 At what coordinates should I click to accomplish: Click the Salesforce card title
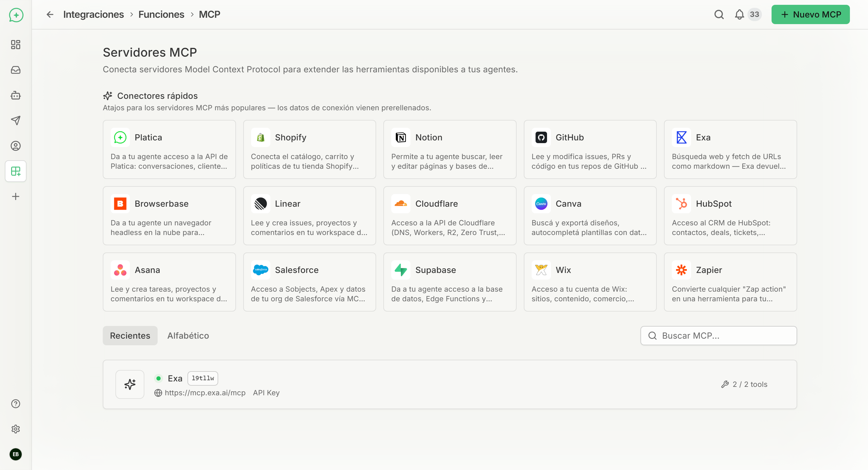(297, 270)
